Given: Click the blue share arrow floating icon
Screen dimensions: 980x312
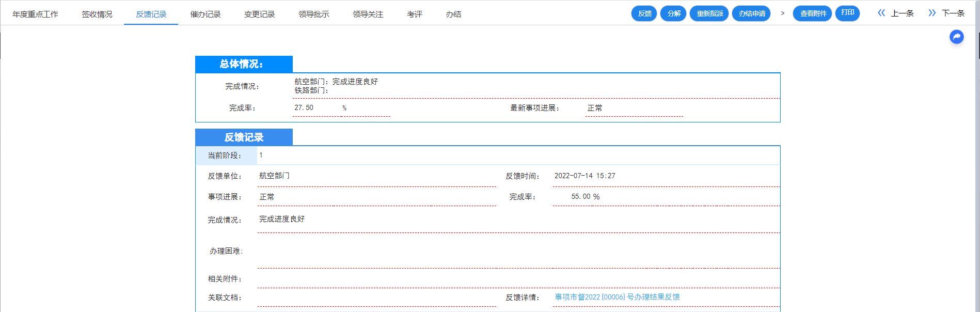Looking at the screenshot, I should tap(957, 37).
